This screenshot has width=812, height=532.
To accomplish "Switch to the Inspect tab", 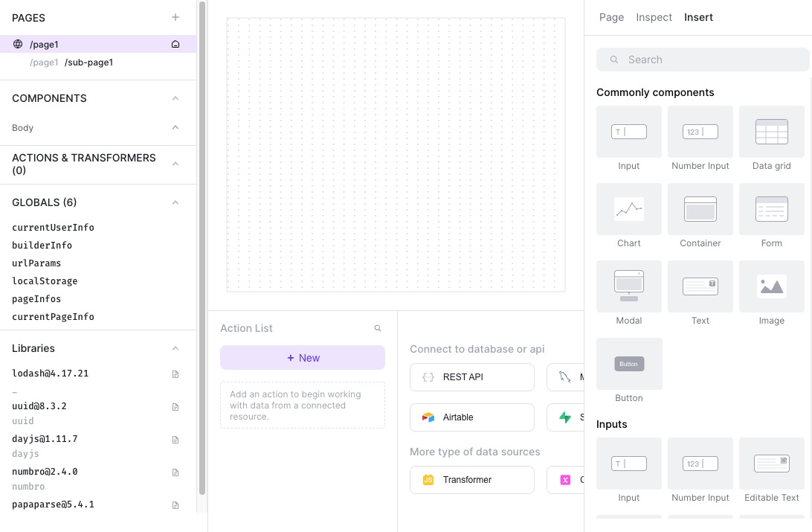I will [654, 17].
